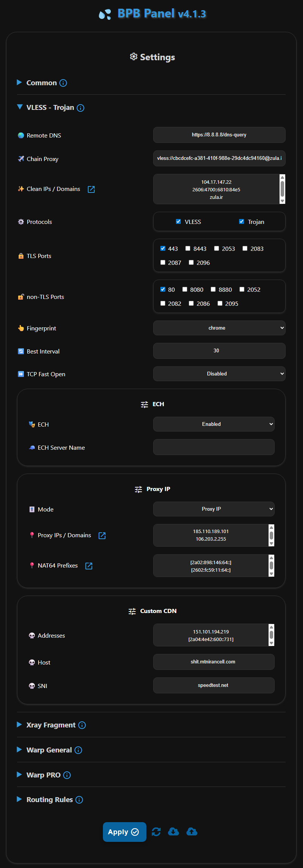Enable TLS port 2053
This screenshot has height=868, width=303.
(x=216, y=249)
